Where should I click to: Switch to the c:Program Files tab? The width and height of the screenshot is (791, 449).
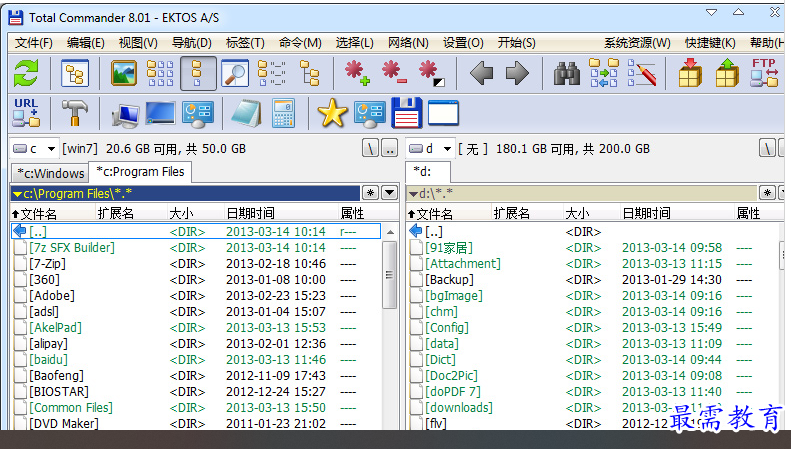pyautogui.click(x=140, y=172)
